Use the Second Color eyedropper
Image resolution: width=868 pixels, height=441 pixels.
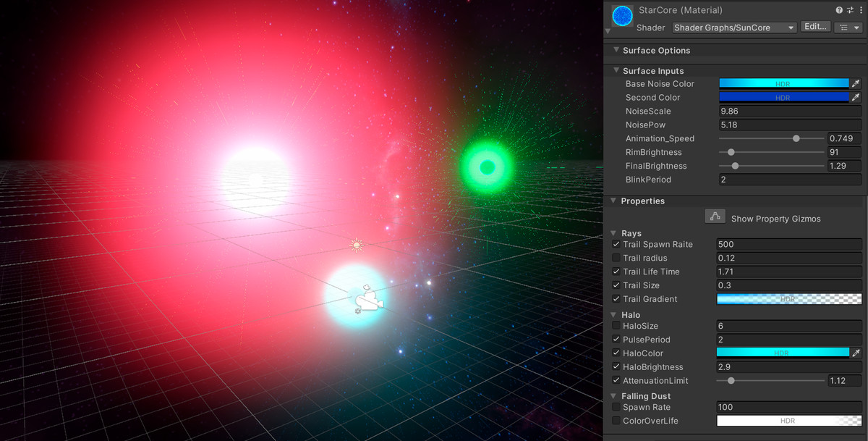(856, 98)
